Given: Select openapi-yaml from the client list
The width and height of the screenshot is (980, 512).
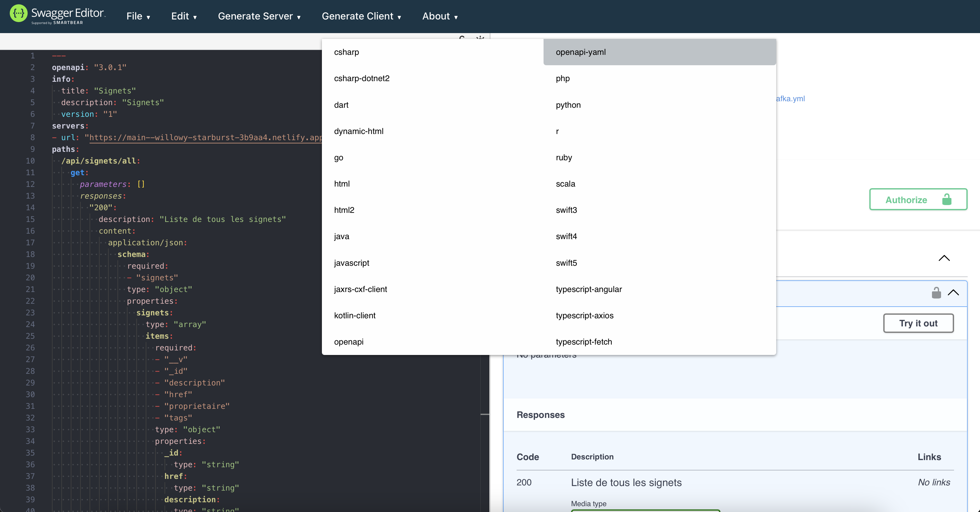Looking at the screenshot, I should point(581,52).
